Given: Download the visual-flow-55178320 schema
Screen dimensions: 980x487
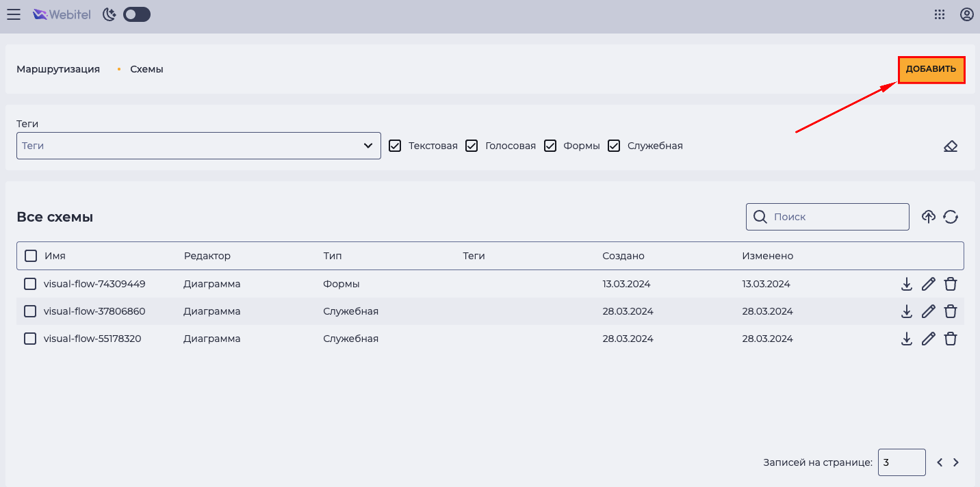Looking at the screenshot, I should 907,339.
